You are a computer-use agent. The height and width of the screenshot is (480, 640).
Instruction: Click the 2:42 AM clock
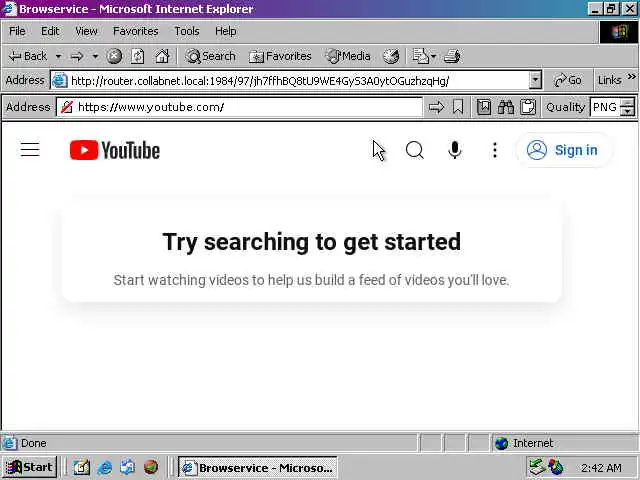click(x=601, y=468)
